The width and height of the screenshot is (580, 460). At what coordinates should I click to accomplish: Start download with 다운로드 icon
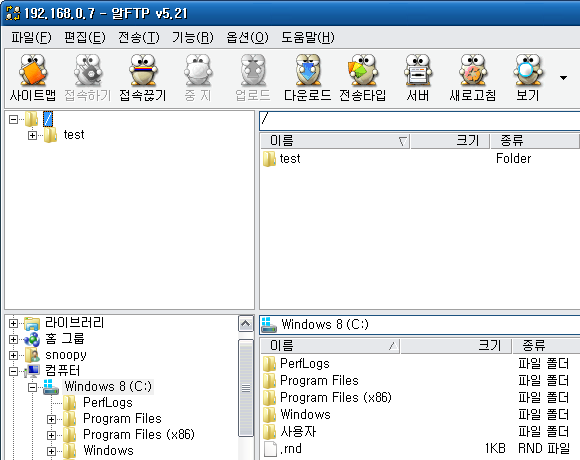308,78
